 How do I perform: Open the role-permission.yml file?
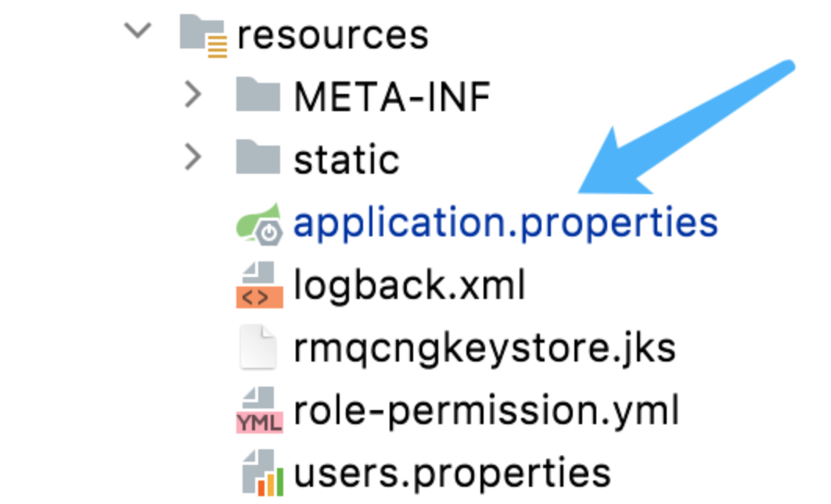(486, 411)
